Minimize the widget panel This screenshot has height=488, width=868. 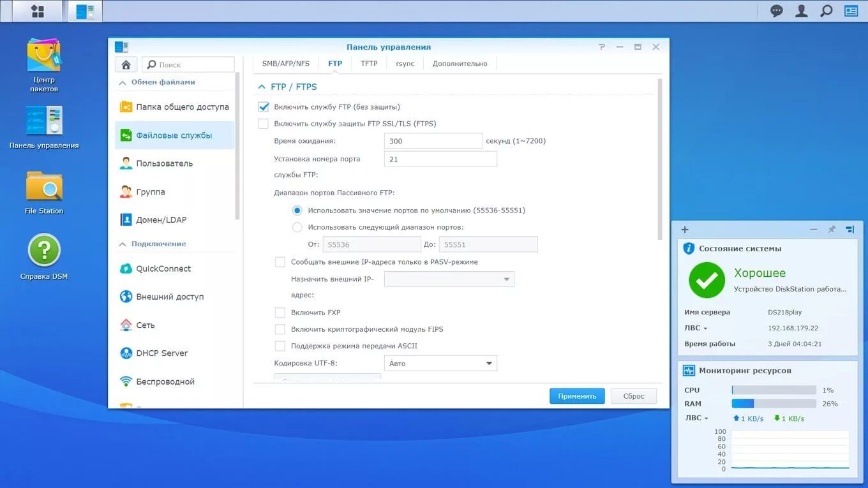(x=814, y=230)
